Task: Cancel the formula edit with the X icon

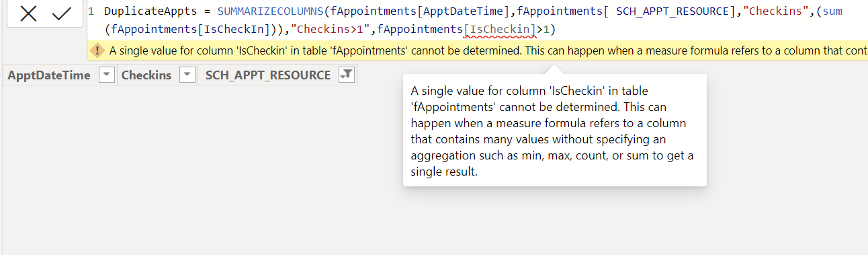Action: pos(29,13)
